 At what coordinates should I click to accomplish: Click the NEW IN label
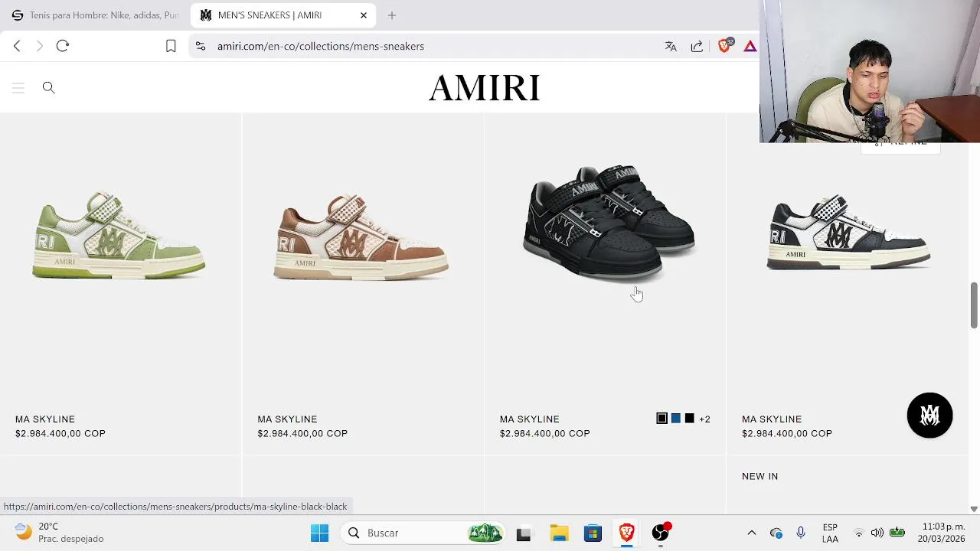click(759, 476)
